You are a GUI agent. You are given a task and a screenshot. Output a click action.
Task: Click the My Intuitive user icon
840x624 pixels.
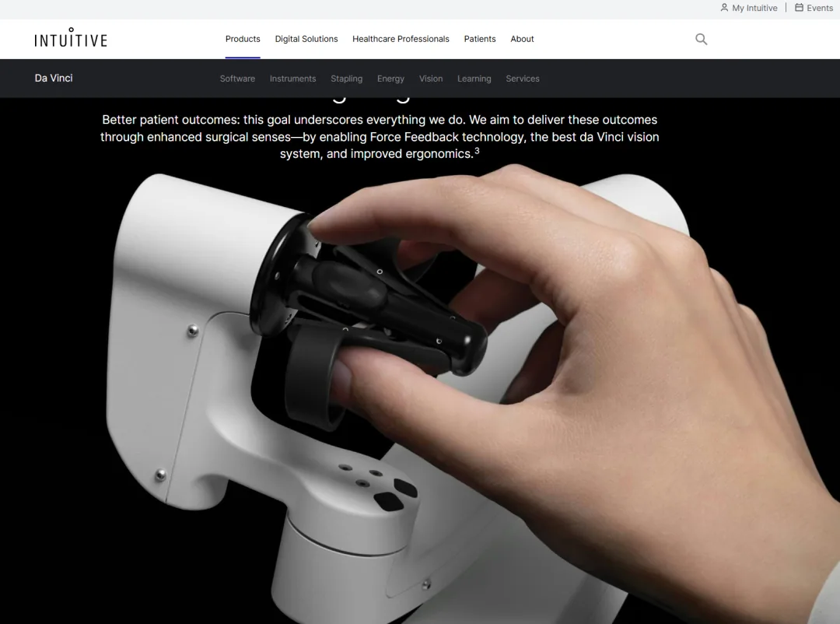coord(724,8)
